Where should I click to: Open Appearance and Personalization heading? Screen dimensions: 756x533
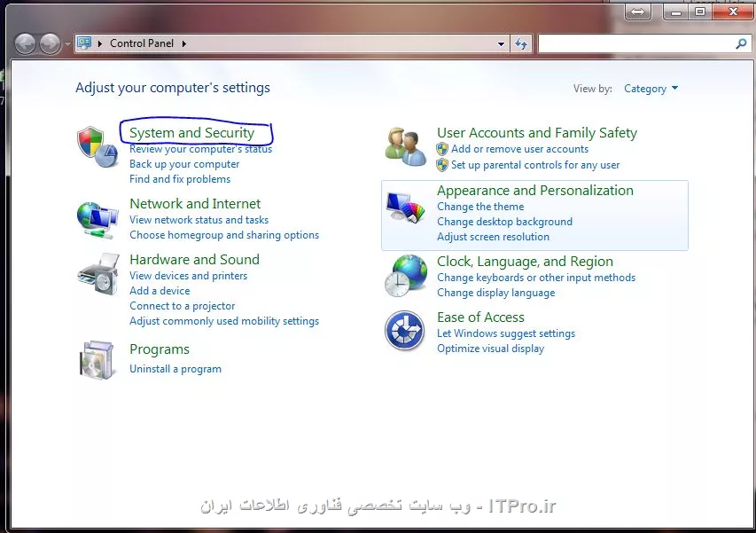click(535, 191)
